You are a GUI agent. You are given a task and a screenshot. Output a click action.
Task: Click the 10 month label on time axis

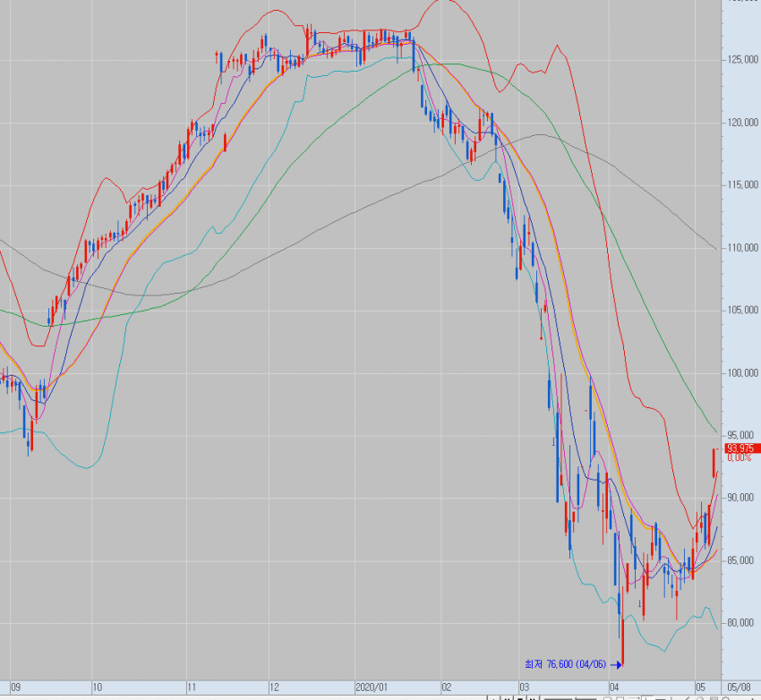(x=97, y=687)
